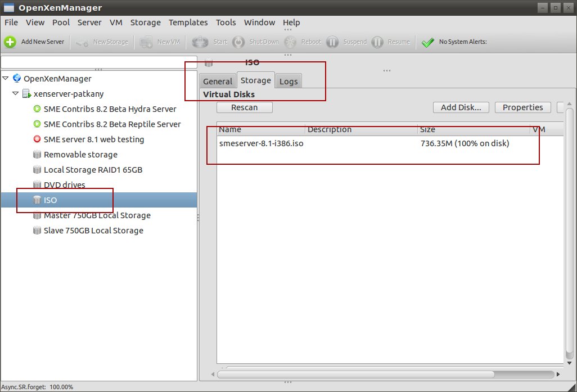Click the Master 750GB Local Storage disk icon
577x392 pixels.
click(x=37, y=215)
